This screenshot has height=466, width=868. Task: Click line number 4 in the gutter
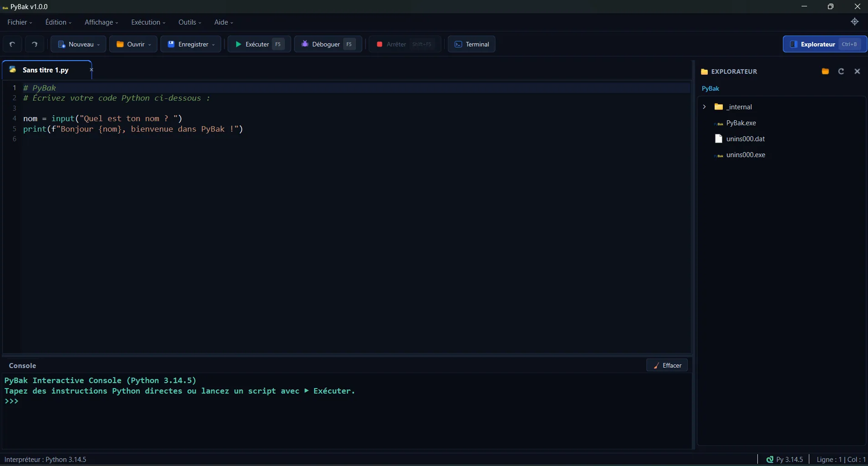coord(14,118)
